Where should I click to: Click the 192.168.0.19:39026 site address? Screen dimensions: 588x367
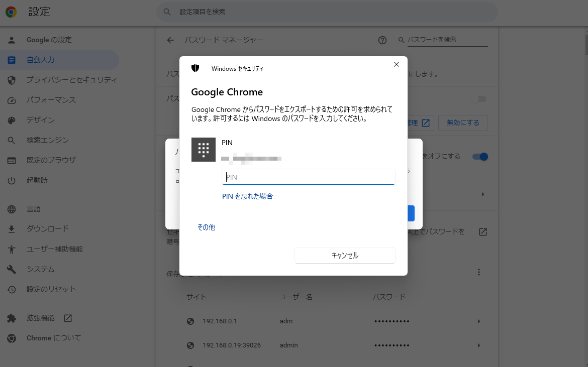click(232, 345)
